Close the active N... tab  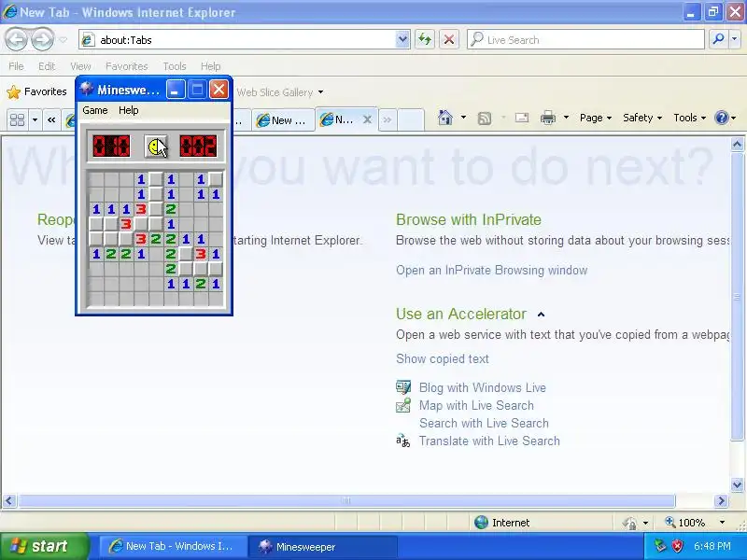click(367, 119)
